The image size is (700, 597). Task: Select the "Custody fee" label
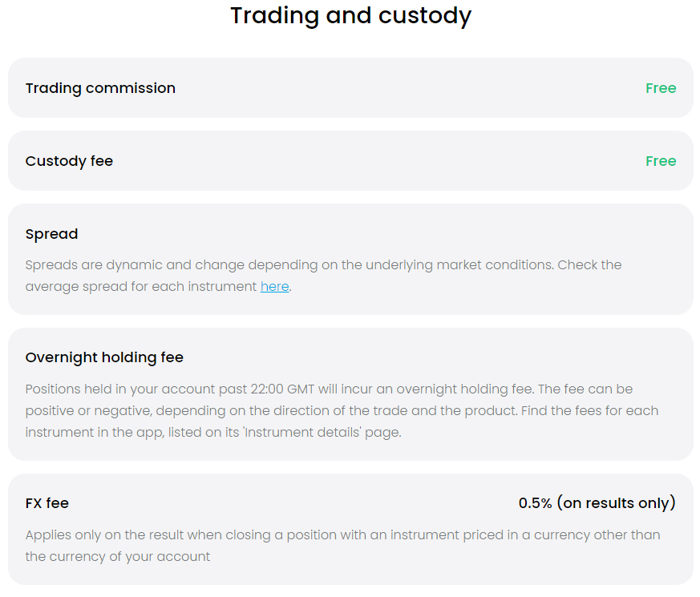(x=69, y=161)
